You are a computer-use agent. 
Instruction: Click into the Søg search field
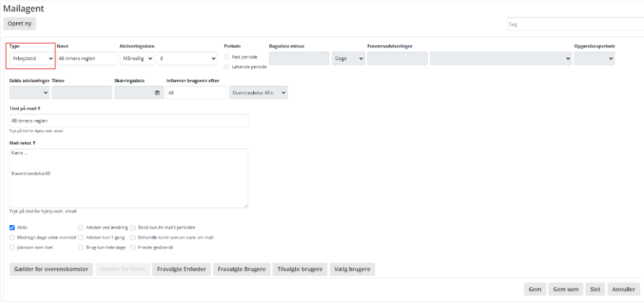(x=573, y=24)
